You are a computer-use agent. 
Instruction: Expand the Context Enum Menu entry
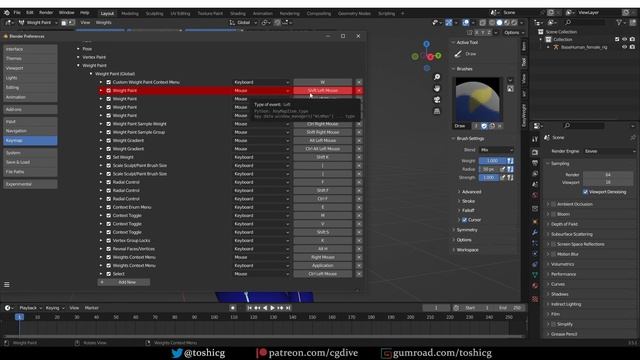pyautogui.click(x=101, y=207)
